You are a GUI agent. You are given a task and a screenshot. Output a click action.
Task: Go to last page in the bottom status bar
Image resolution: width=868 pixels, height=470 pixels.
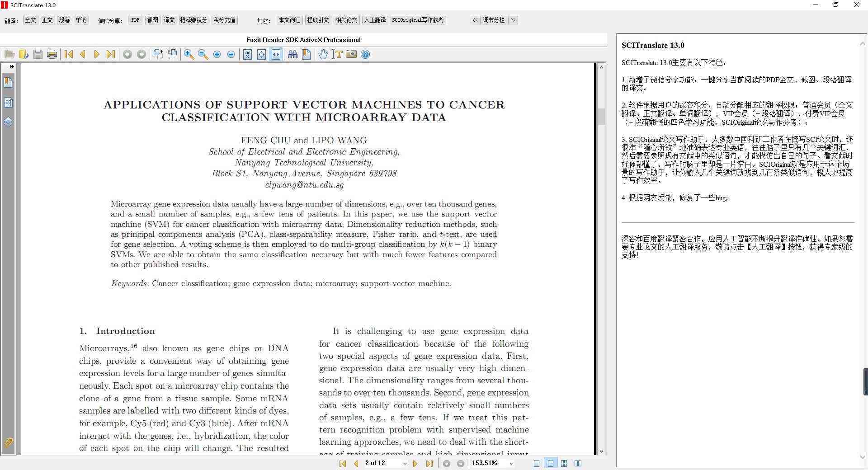tap(429, 463)
